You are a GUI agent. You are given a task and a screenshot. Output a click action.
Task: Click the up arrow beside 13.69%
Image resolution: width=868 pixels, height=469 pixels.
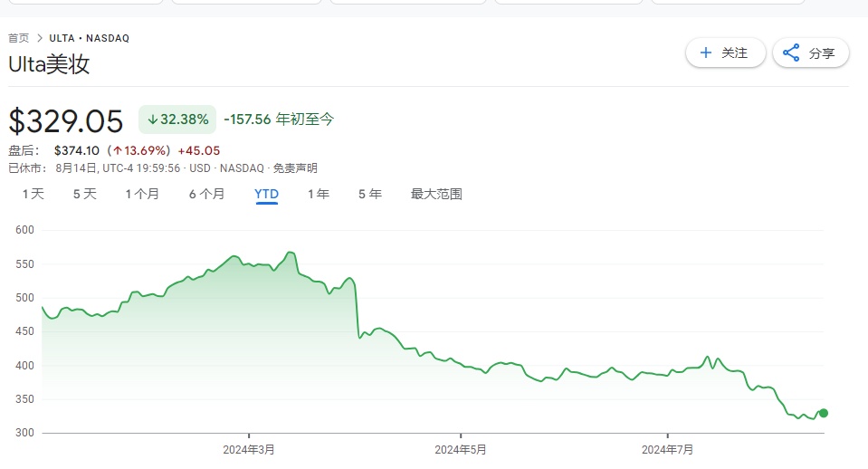(118, 150)
